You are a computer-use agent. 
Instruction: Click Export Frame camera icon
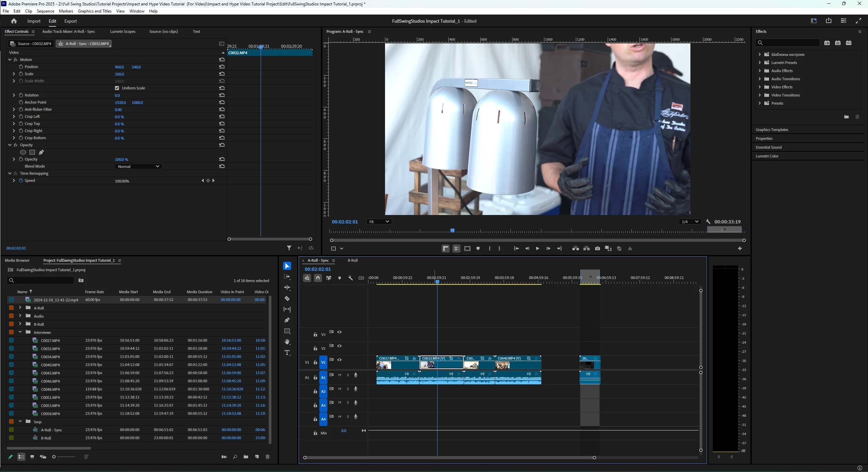597,249
